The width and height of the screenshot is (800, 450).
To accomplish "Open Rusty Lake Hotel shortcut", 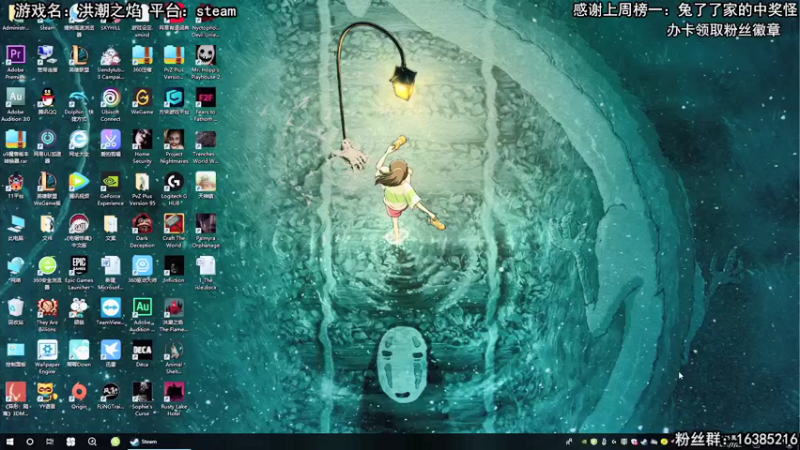I will click(174, 401).
